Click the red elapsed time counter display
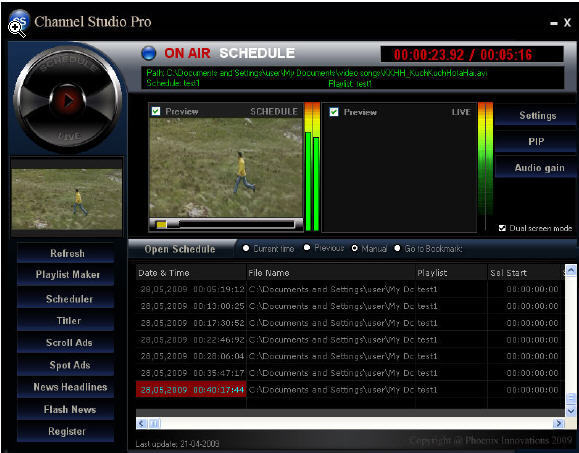 [x=472, y=55]
